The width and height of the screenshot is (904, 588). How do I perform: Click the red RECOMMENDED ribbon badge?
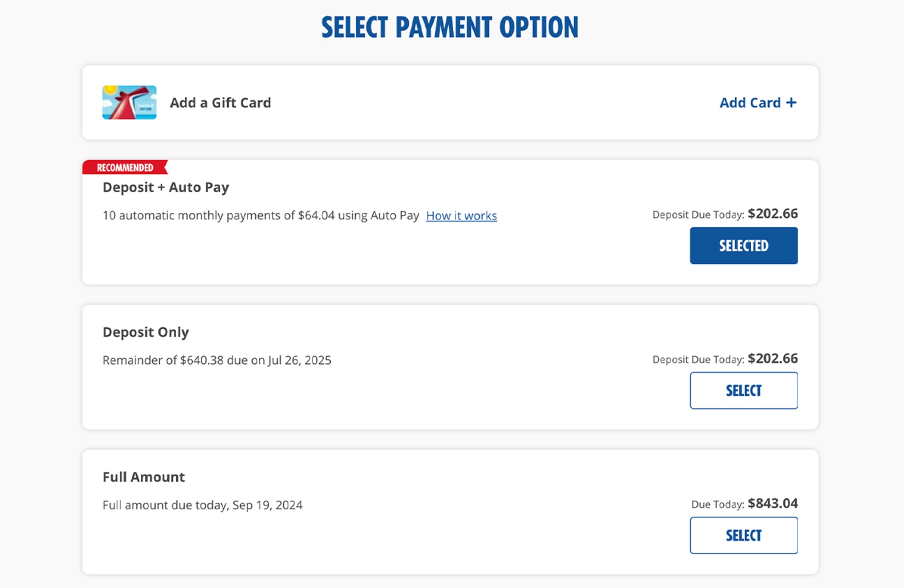(x=125, y=167)
